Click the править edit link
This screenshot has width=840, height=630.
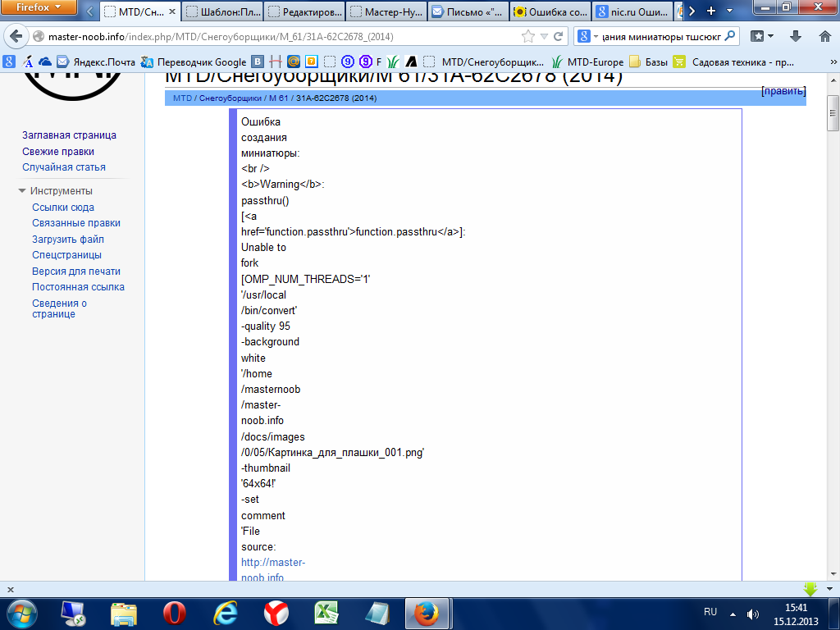point(783,91)
